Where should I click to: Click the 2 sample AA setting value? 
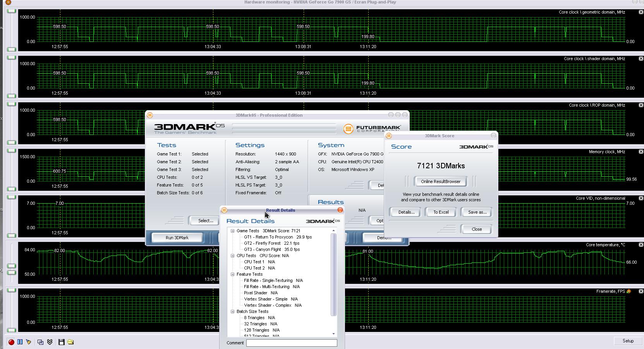click(287, 162)
